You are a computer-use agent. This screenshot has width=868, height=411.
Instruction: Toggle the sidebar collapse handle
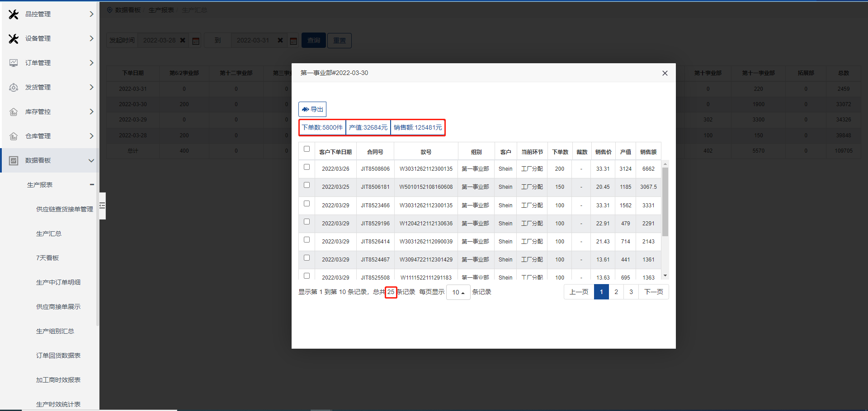coord(103,206)
